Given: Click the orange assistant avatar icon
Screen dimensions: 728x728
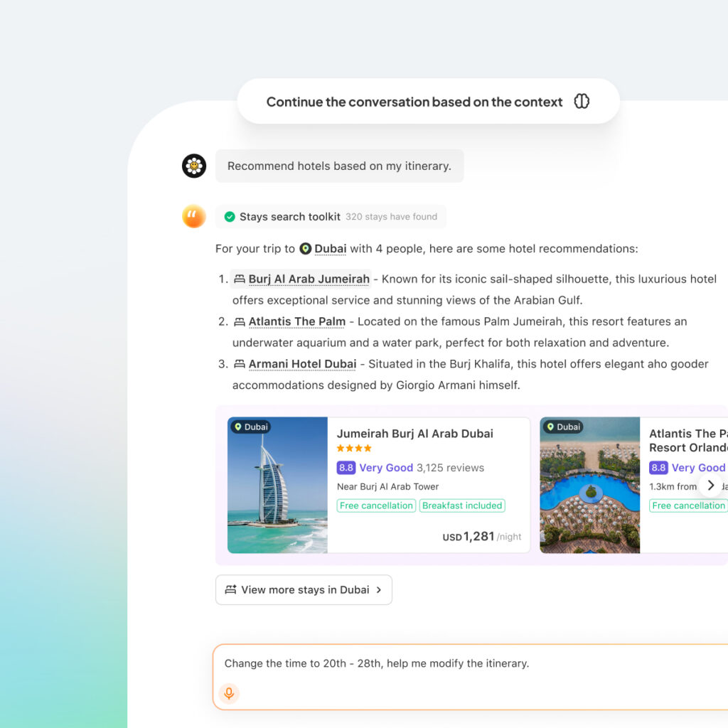Looking at the screenshot, I should click(x=194, y=216).
